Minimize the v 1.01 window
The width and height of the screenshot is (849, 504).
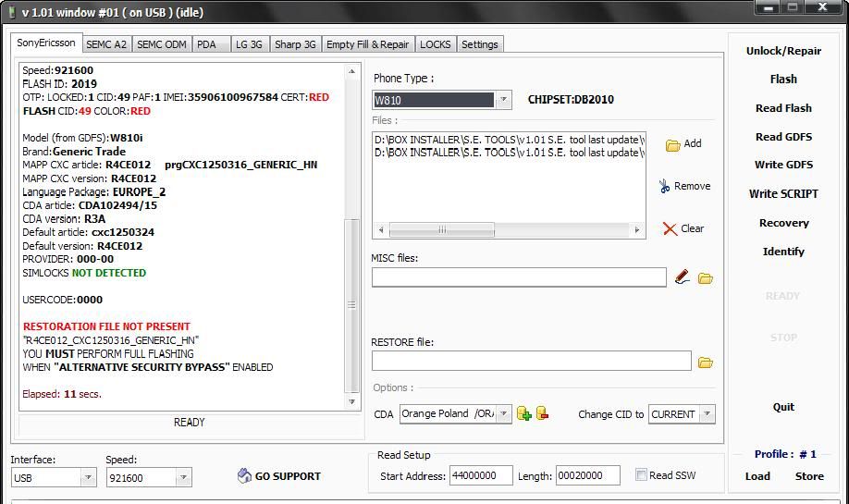click(769, 7)
